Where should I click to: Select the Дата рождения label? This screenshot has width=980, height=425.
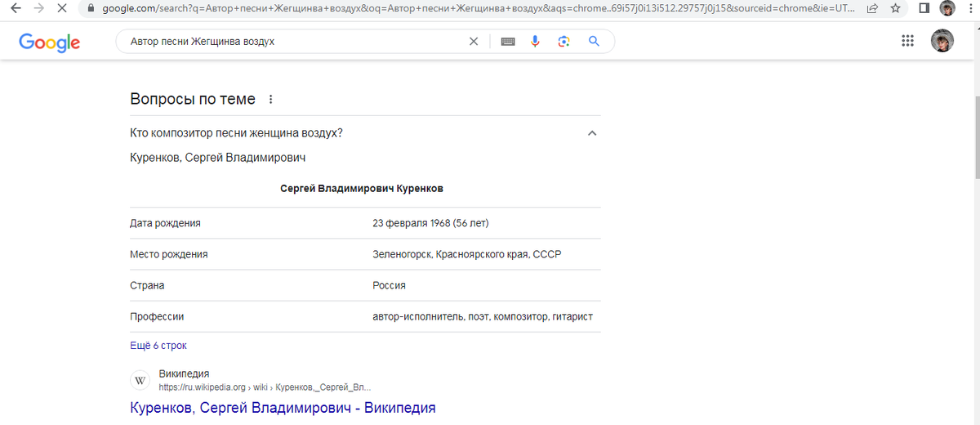click(165, 223)
